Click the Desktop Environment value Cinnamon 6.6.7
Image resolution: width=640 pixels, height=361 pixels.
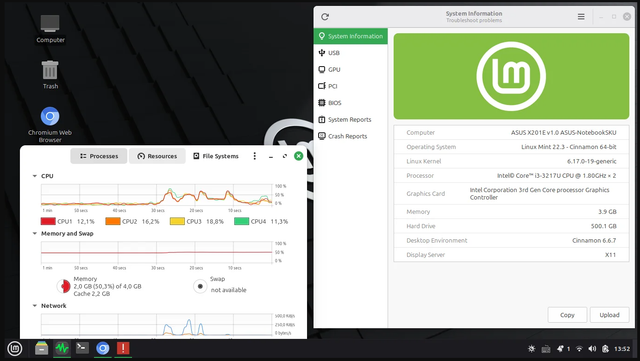point(594,240)
